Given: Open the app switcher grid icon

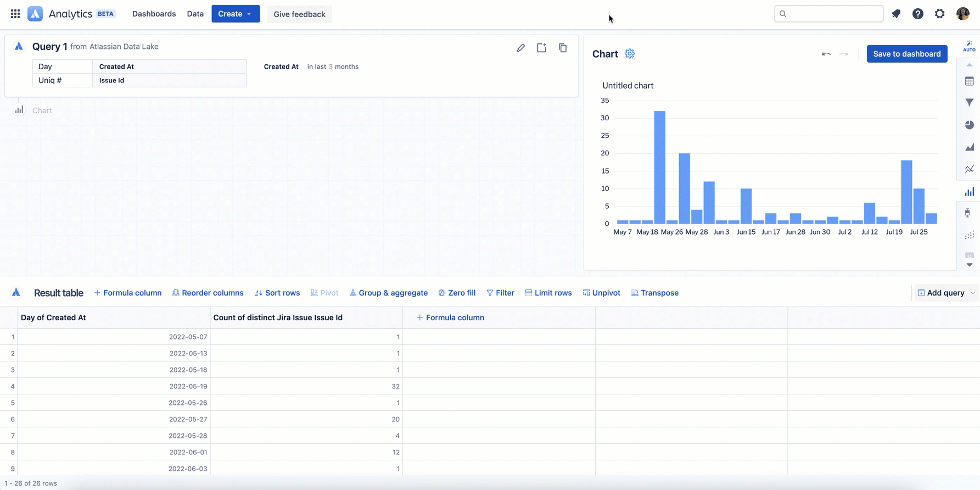Looking at the screenshot, I should (15, 14).
